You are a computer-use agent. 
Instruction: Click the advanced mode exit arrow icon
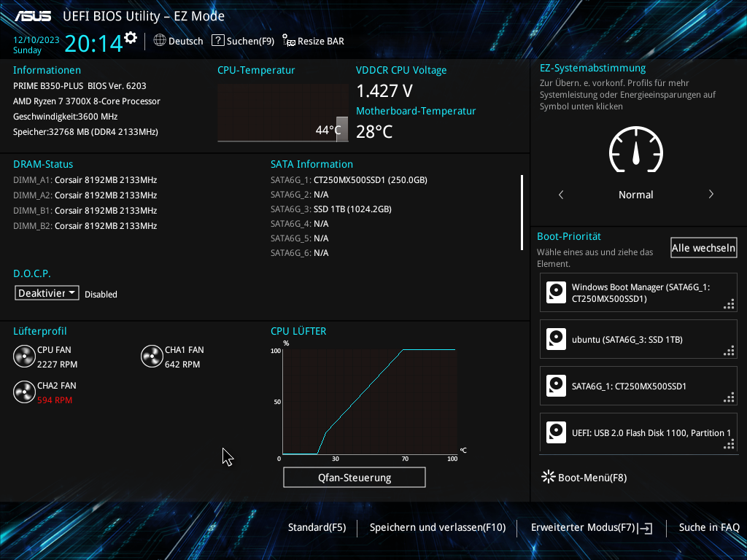(646, 528)
